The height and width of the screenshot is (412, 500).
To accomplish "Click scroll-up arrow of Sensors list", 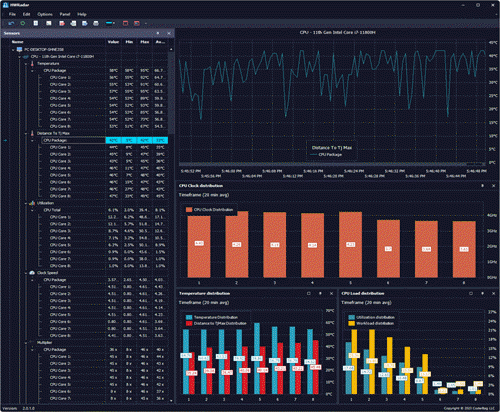I will pos(171,49).
